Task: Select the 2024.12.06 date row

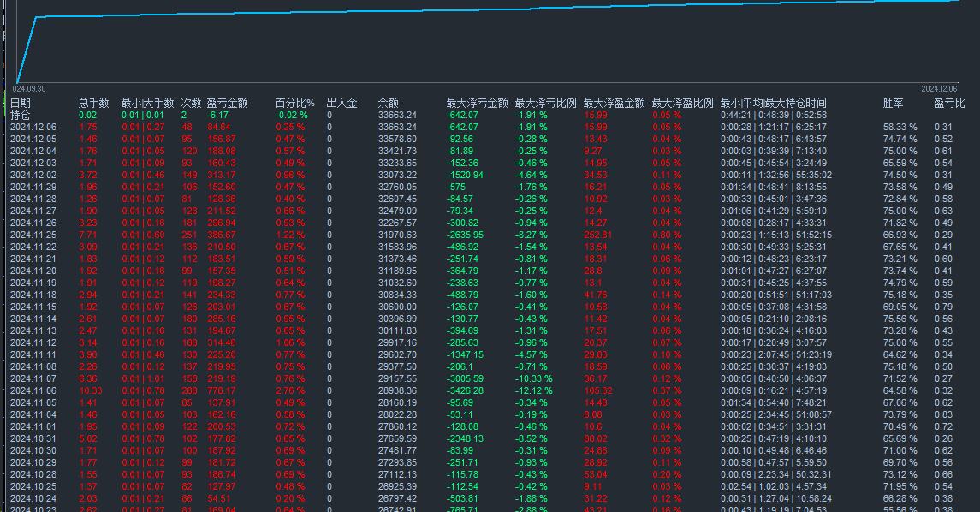Action: [32, 125]
